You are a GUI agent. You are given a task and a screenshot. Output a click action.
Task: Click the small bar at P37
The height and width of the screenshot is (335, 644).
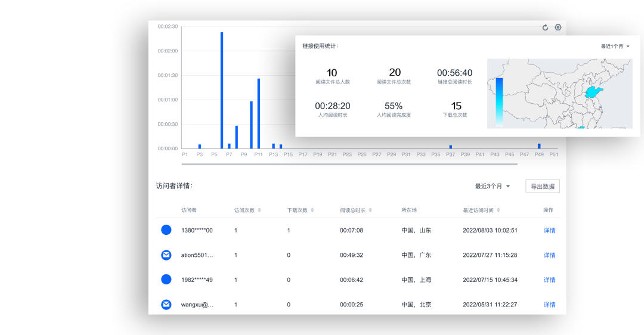point(451,147)
